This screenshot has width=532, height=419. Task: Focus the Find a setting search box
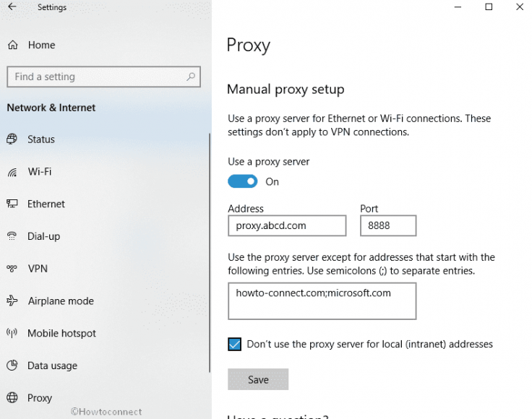[x=103, y=77]
